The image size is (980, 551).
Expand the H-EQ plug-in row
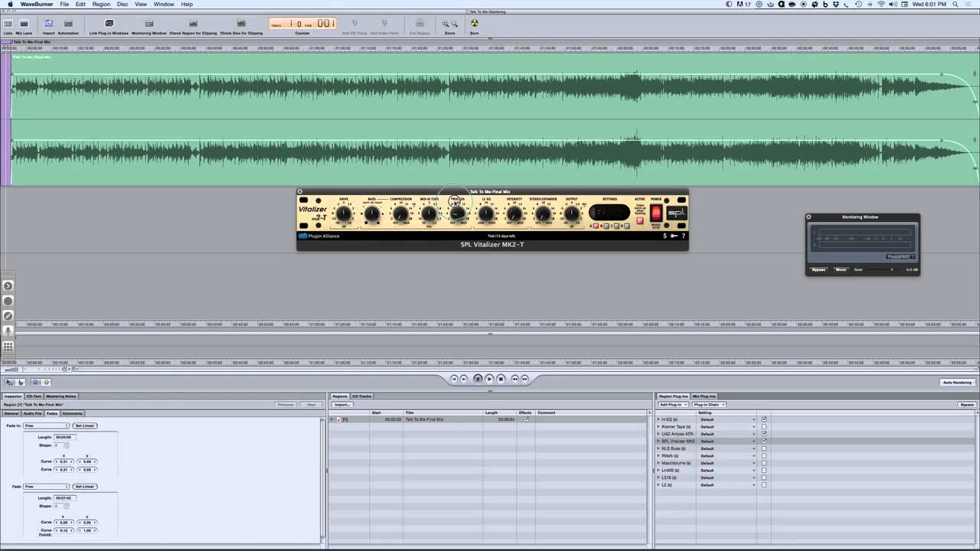click(x=658, y=419)
